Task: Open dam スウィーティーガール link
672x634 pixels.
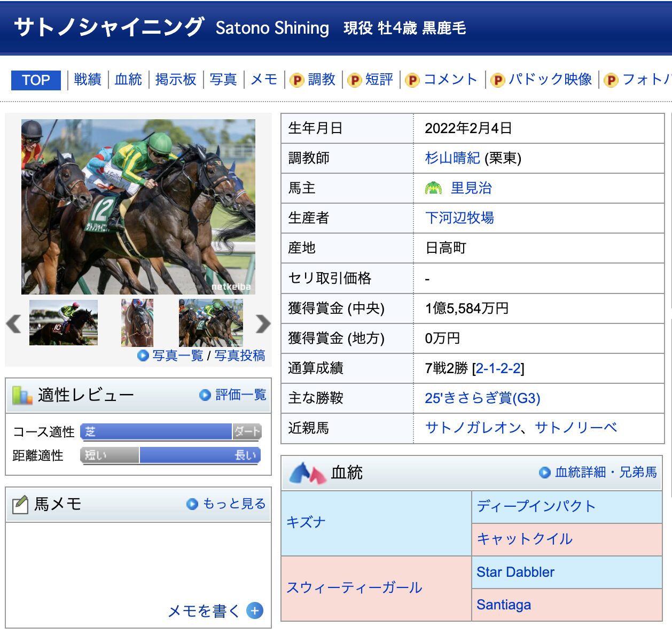Action: pos(354,588)
